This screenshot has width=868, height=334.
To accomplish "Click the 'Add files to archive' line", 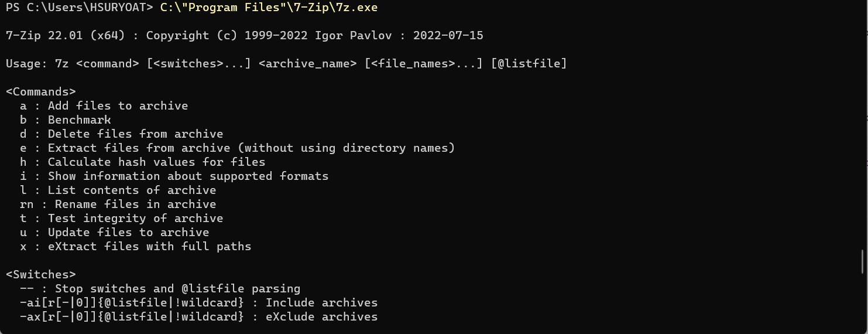I will click(104, 105).
